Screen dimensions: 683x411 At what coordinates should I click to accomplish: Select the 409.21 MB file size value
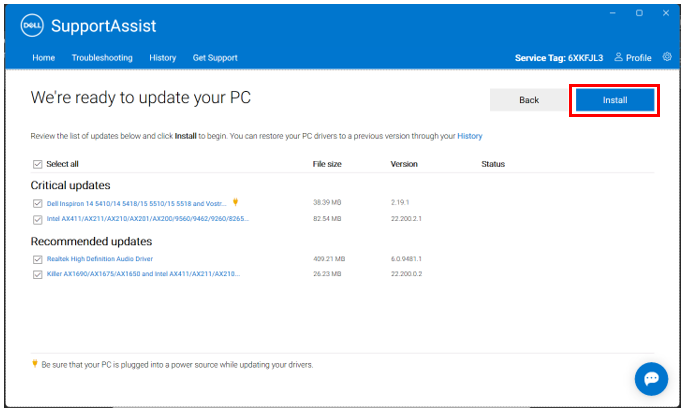(x=329, y=259)
